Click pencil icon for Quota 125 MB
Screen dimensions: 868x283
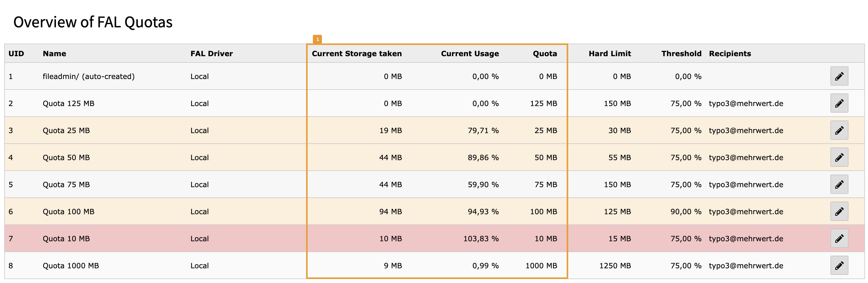839,103
